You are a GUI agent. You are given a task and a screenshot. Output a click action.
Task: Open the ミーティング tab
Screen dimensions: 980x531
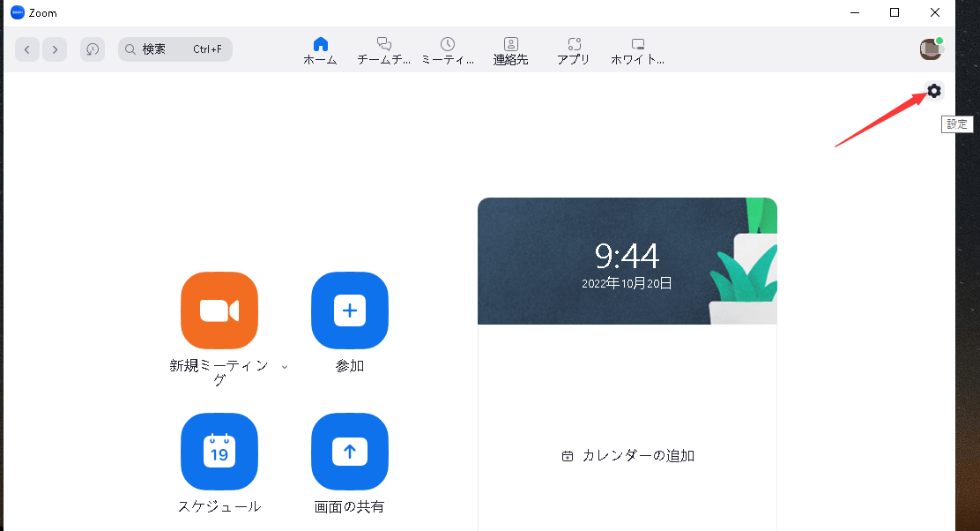pos(448,51)
